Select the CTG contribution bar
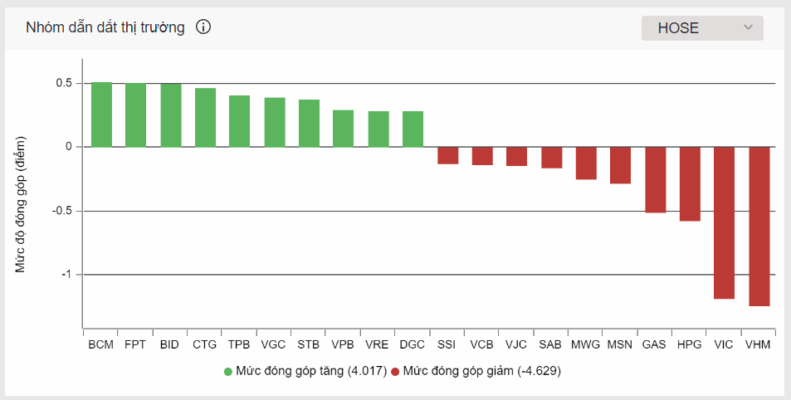The image size is (791, 400). tap(205, 117)
